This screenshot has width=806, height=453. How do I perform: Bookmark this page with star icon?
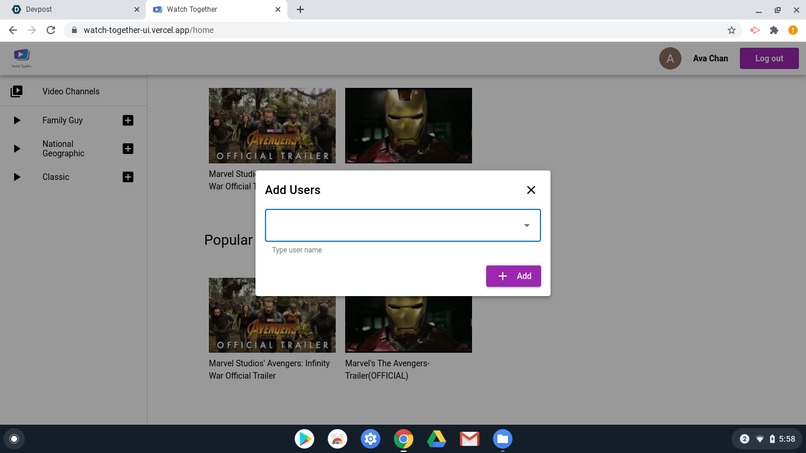[x=731, y=30]
